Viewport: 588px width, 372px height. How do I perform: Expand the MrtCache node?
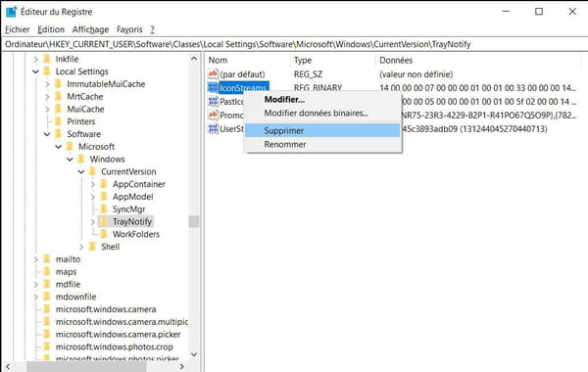point(47,97)
